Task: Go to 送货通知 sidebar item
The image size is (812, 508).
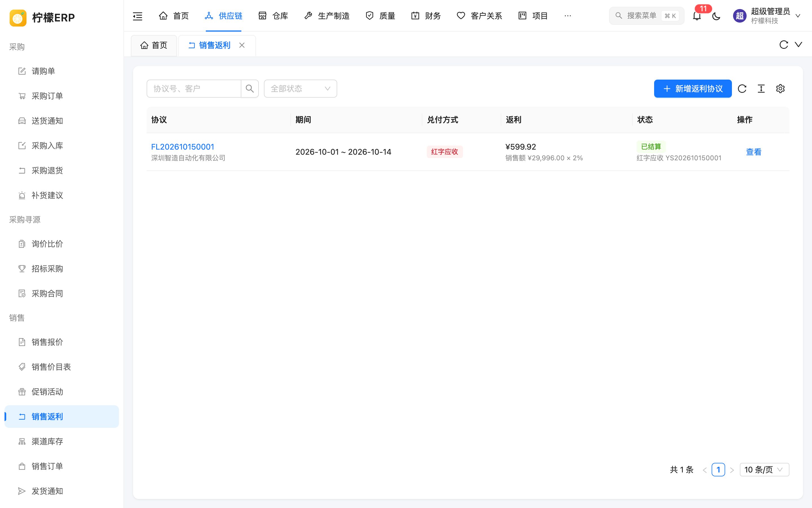Action: [62, 121]
